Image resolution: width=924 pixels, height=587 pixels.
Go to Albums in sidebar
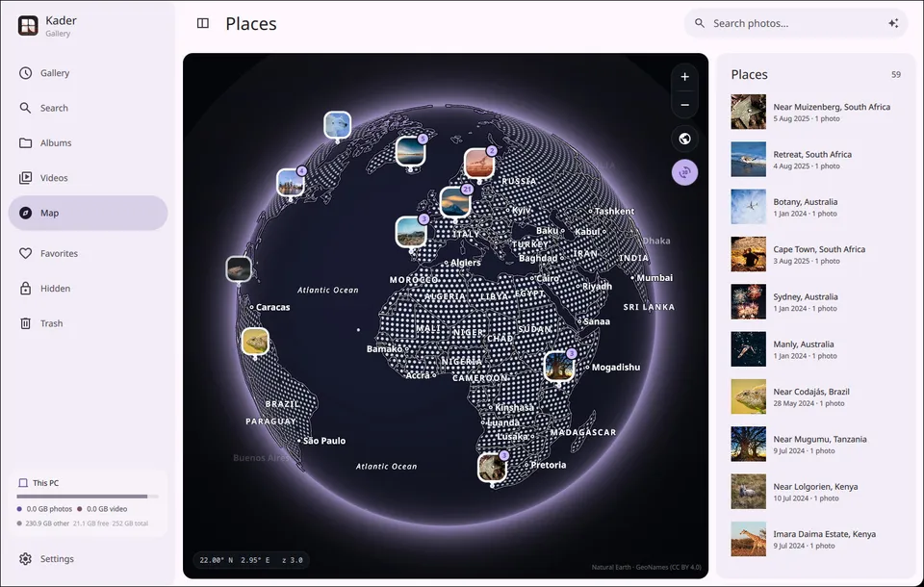[x=88, y=142]
